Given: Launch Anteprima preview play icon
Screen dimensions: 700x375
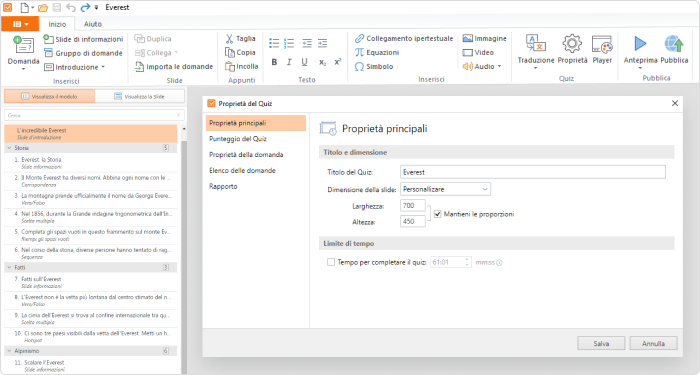Looking at the screenshot, I should coord(640,44).
